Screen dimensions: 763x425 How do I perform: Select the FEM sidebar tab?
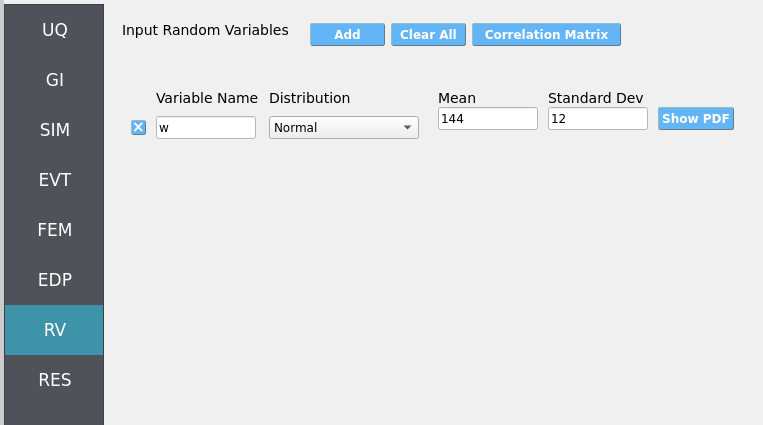(x=54, y=230)
